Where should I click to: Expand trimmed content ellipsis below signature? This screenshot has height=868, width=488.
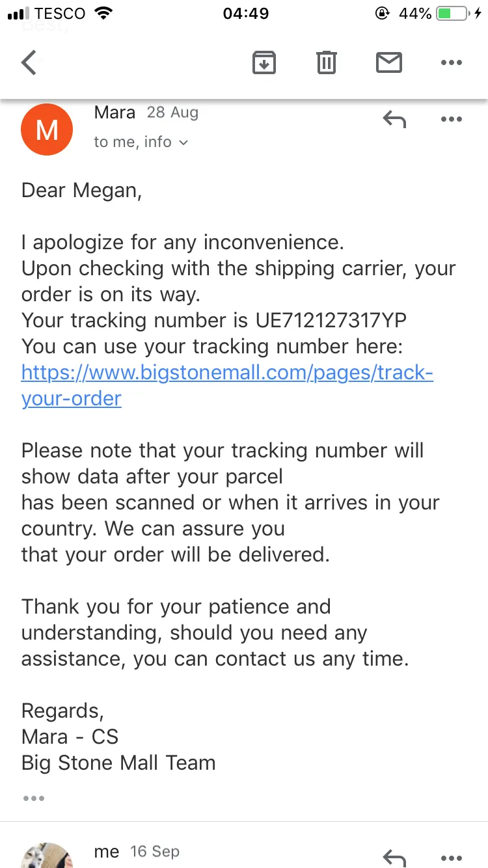(x=33, y=798)
